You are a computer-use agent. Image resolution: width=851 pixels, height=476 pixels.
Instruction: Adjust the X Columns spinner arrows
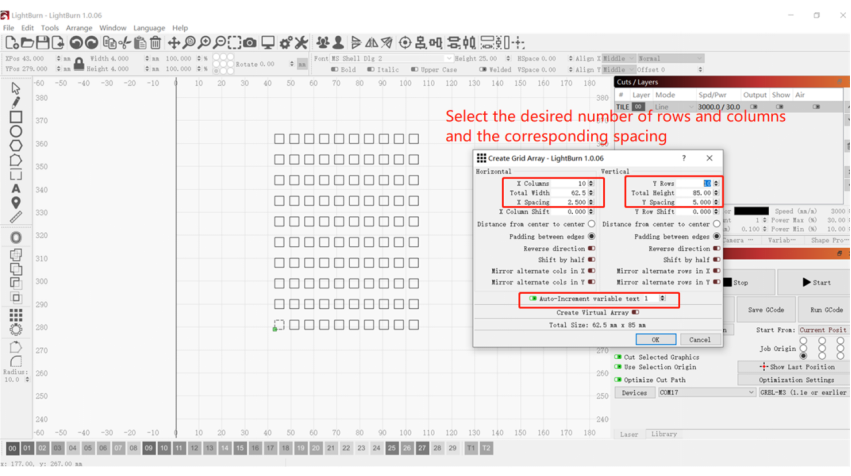tap(591, 183)
